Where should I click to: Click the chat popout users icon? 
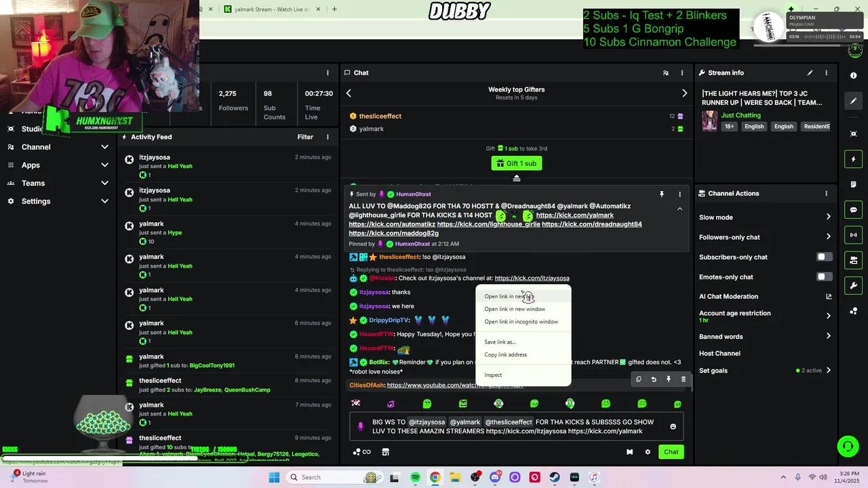(x=665, y=73)
